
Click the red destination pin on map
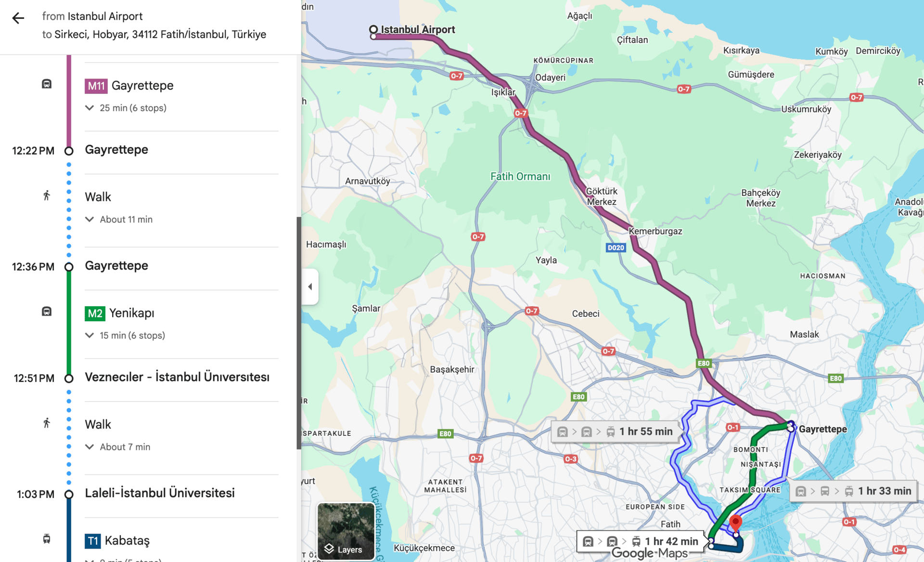click(735, 522)
